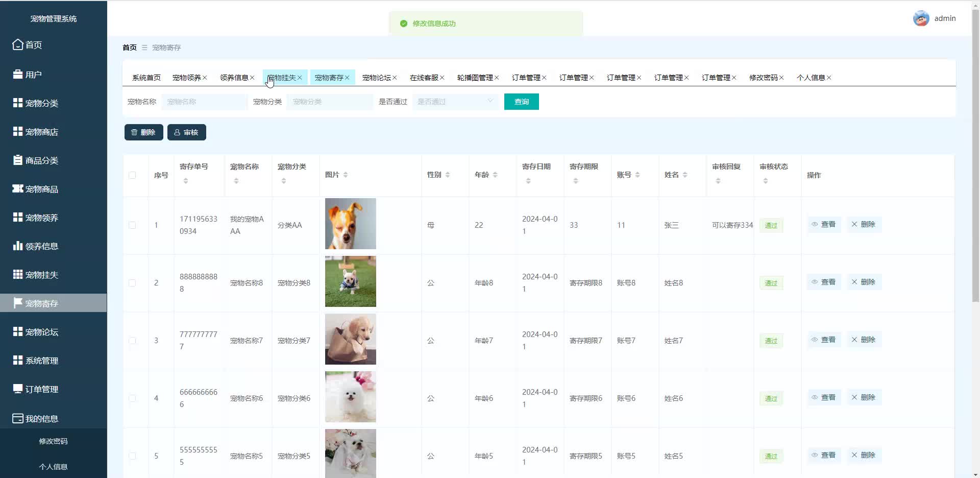
Task: Open 订单管理 in the sidebar
Action: tap(53, 389)
